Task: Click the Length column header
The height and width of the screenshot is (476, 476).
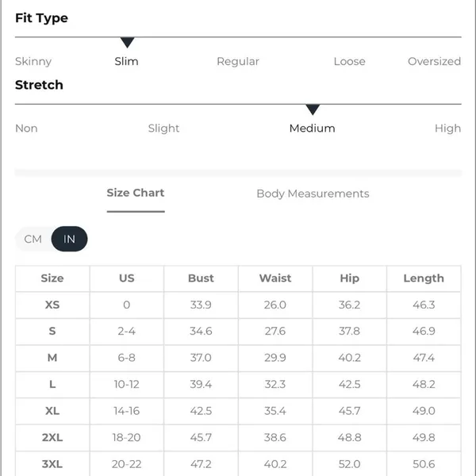Action: tap(424, 278)
